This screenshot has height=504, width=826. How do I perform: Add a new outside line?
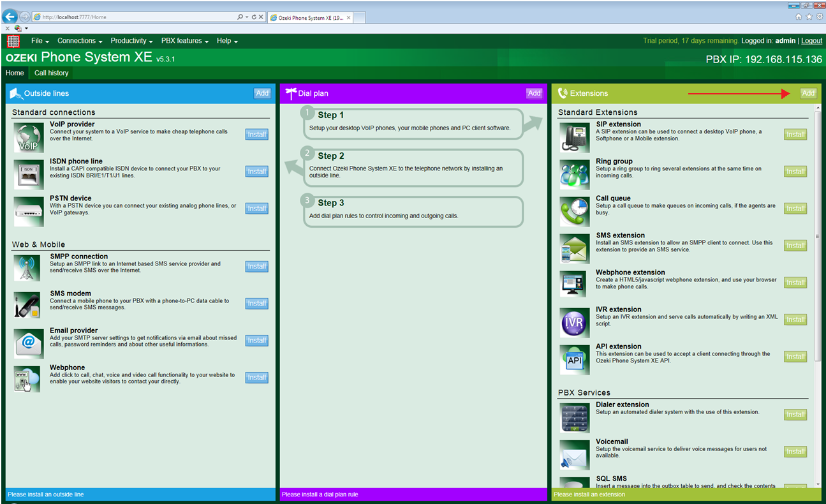[262, 93]
